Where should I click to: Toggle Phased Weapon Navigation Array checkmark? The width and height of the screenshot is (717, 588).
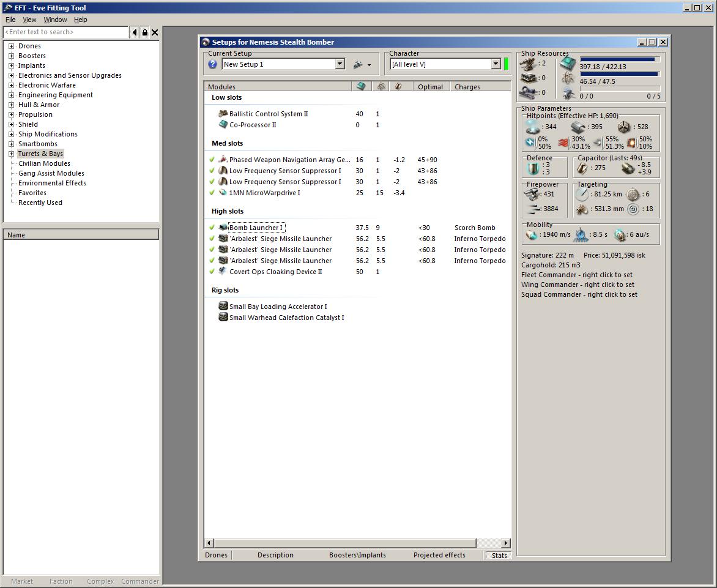pos(212,160)
